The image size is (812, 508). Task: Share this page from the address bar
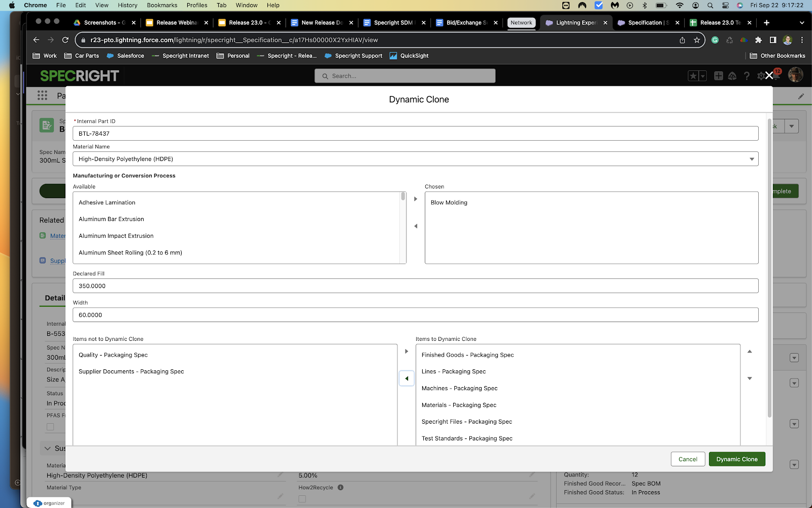(x=682, y=40)
